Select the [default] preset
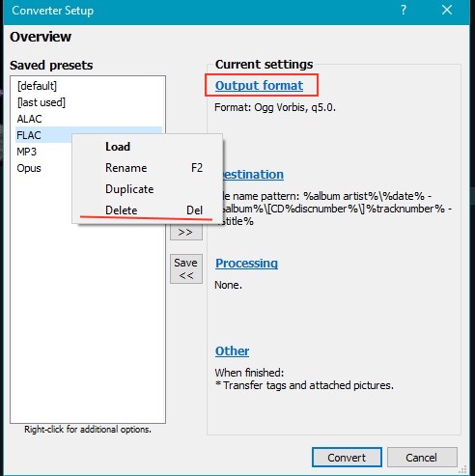Viewport: 475px width, 476px height. tap(37, 86)
